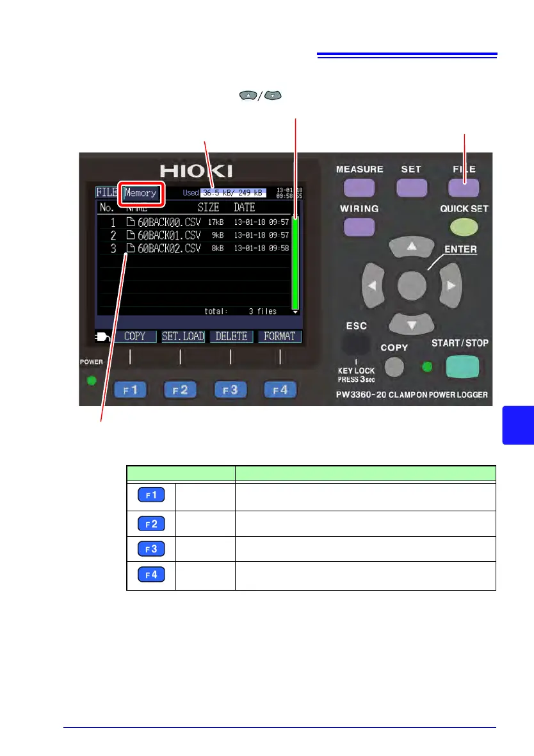
Task: Click the black ESC key
Action: pos(356,344)
